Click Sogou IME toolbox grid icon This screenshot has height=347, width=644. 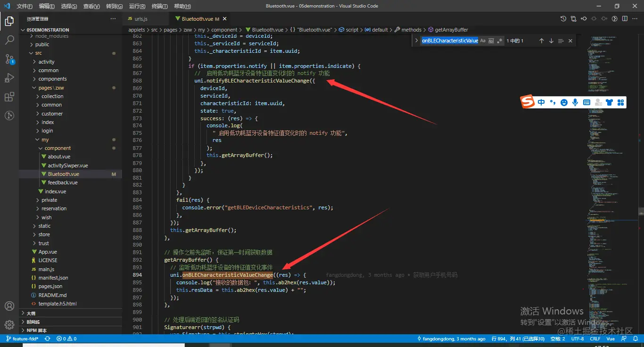tap(620, 102)
